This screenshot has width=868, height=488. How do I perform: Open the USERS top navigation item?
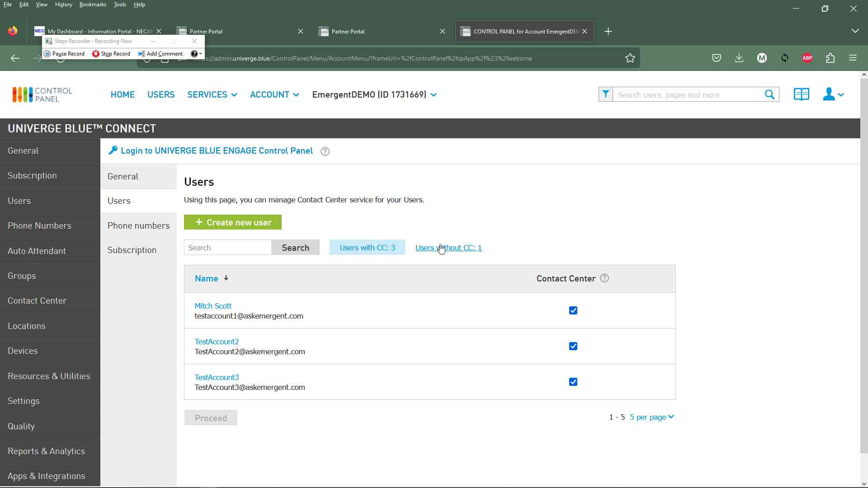click(161, 94)
